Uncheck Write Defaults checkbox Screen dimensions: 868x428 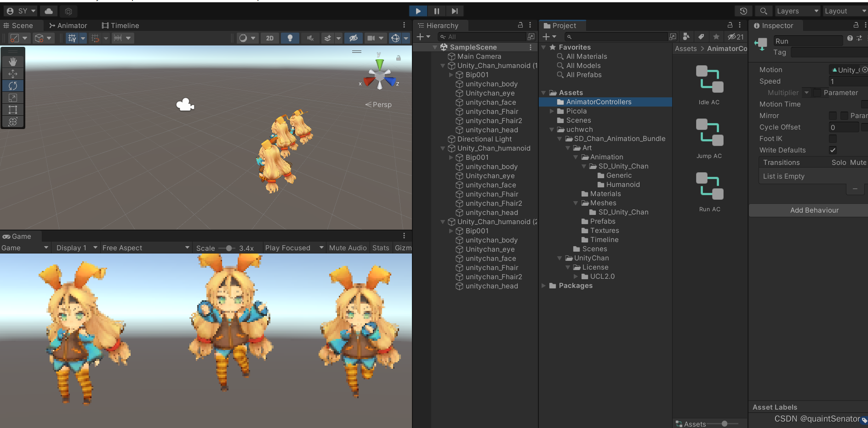coord(833,150)
